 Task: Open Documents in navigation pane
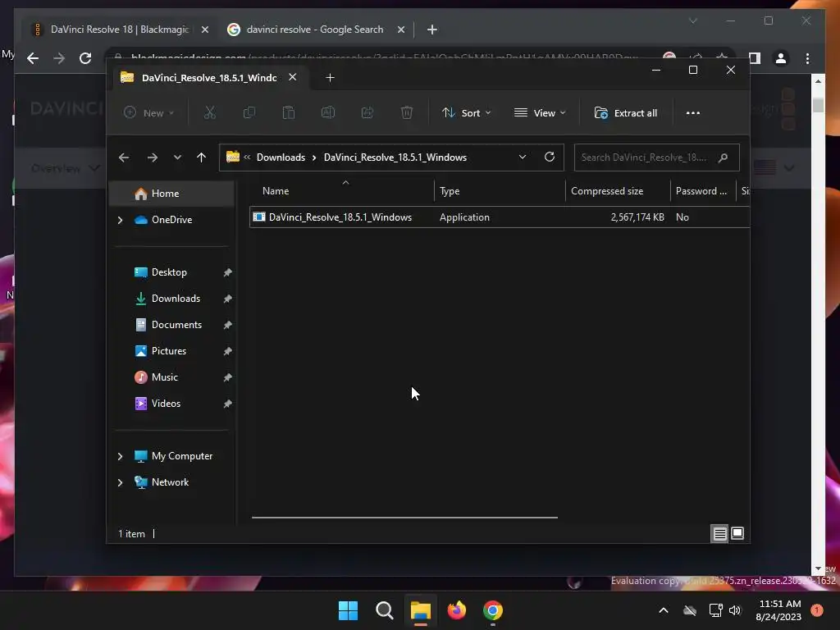pyautogui.click(x=171, y=325)
